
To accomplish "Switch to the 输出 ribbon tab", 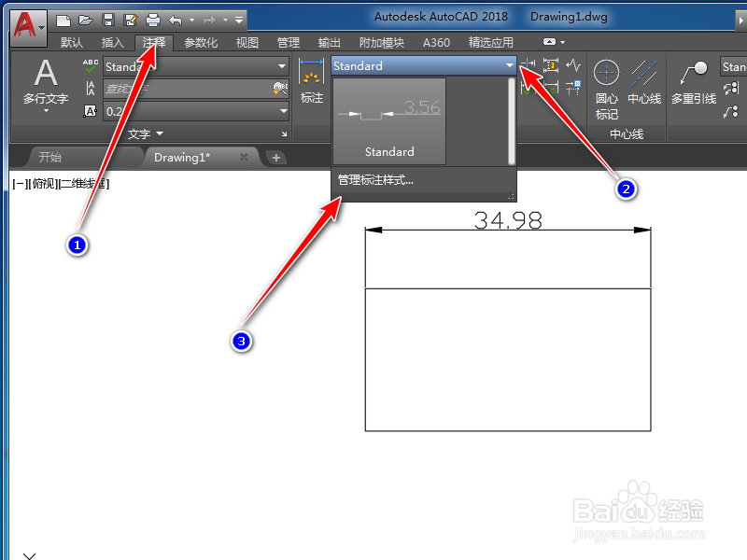I will tap(330, 43).
